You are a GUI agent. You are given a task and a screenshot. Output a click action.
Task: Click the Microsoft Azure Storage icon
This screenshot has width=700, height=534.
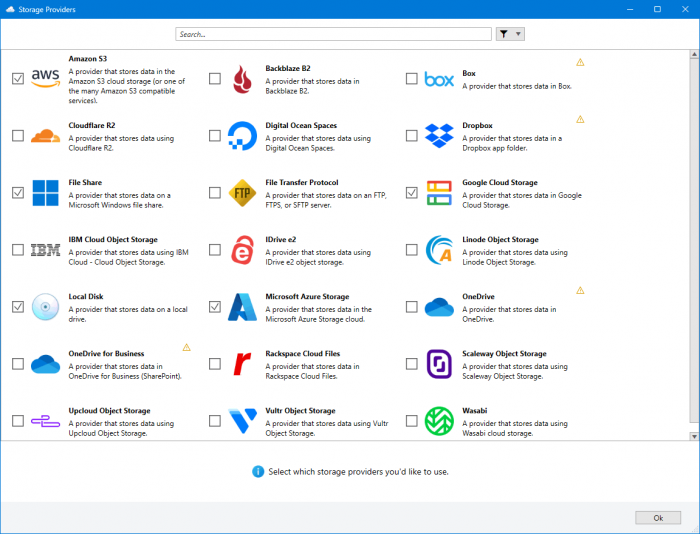243,306
